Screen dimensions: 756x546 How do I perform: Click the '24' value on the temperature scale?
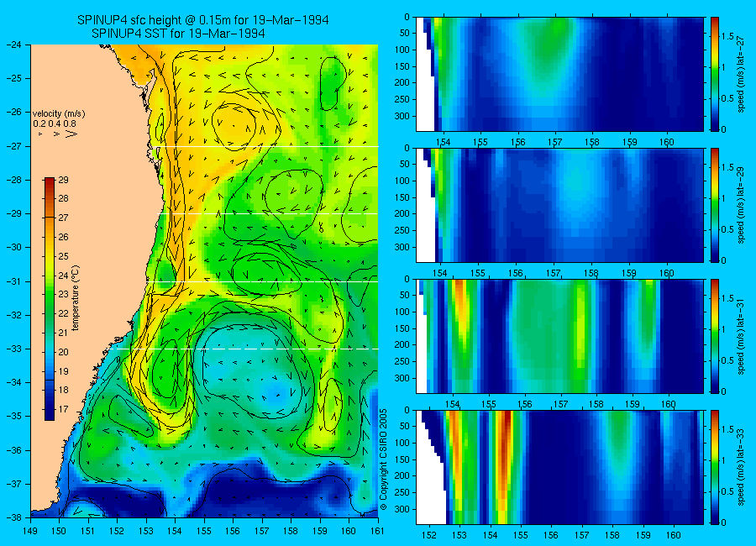(63, 276)
